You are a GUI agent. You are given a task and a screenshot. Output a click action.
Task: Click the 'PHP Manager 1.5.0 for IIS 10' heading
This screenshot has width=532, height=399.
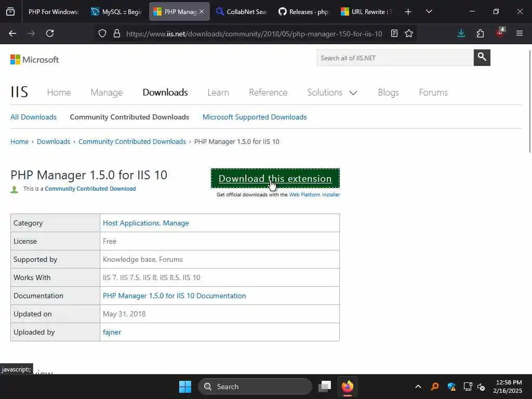(89, 175)
